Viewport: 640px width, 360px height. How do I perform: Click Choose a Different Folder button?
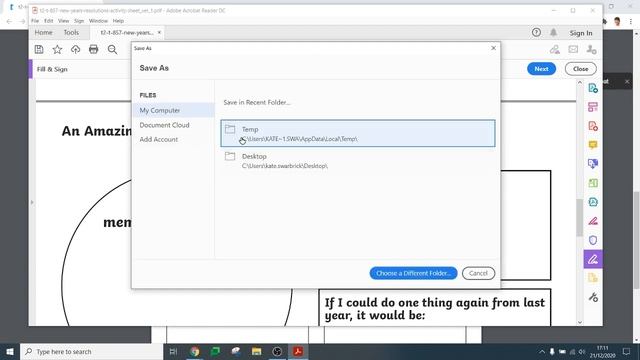(x=413, y=273)
